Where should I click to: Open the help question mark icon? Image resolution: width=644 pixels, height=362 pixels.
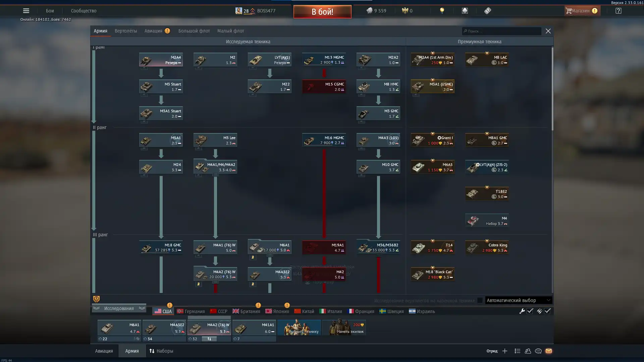tap(618, 11)
